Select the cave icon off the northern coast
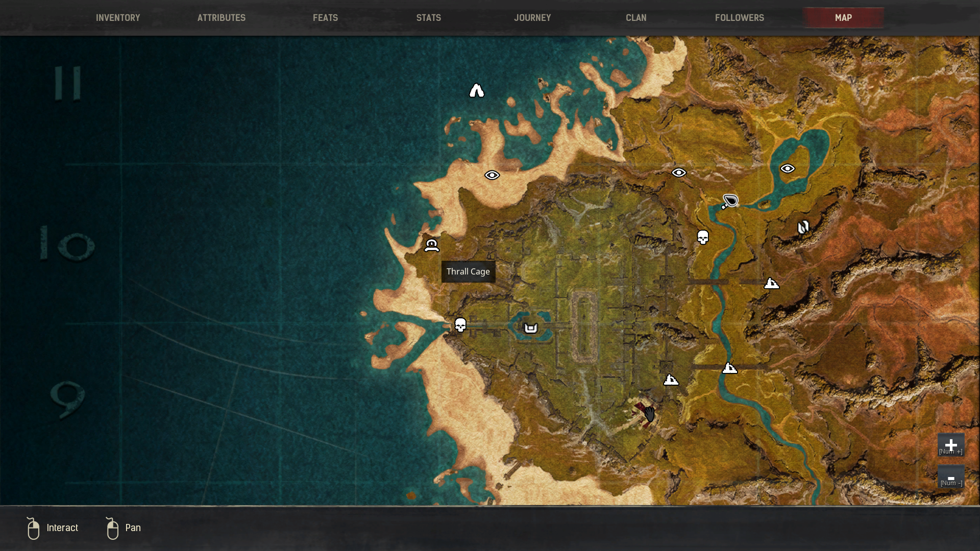The width and height of the screenshot is (980, 551). point(476,91)
